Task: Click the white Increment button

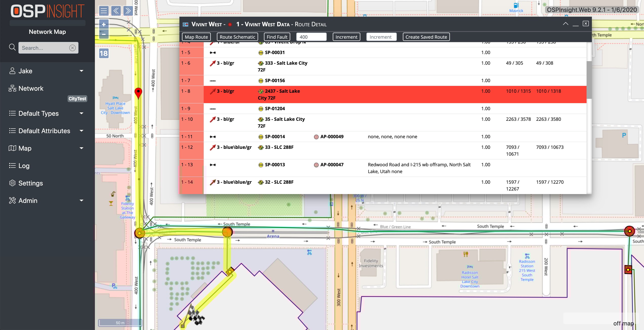Action: click(x=381, y=37)
